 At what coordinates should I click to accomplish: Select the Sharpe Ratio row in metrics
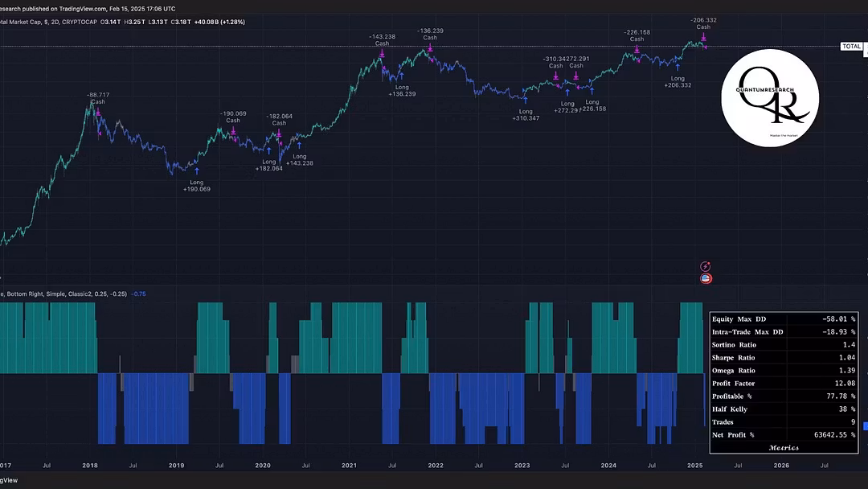(783, 358)
